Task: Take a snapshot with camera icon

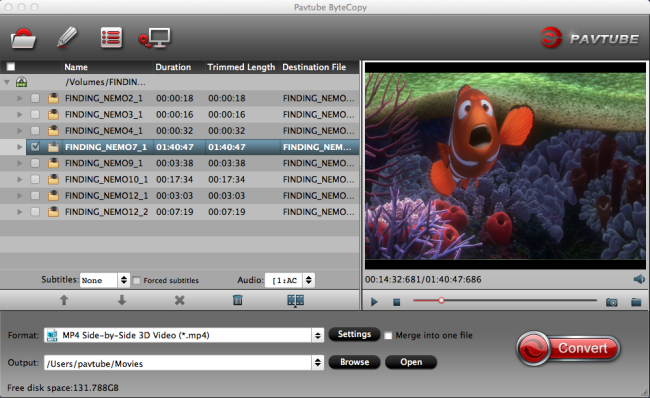Action: [611, 302]
